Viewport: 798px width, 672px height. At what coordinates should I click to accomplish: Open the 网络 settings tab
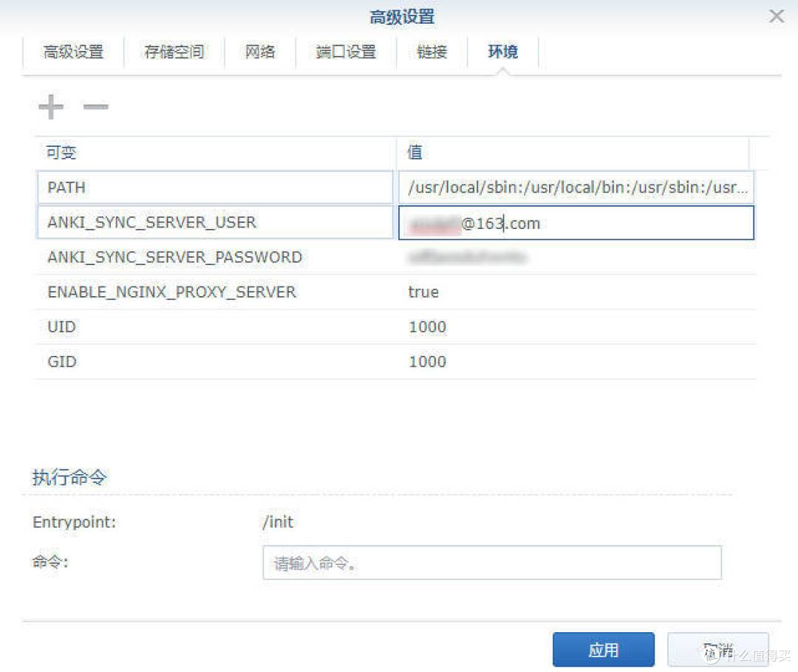point(259,52)
